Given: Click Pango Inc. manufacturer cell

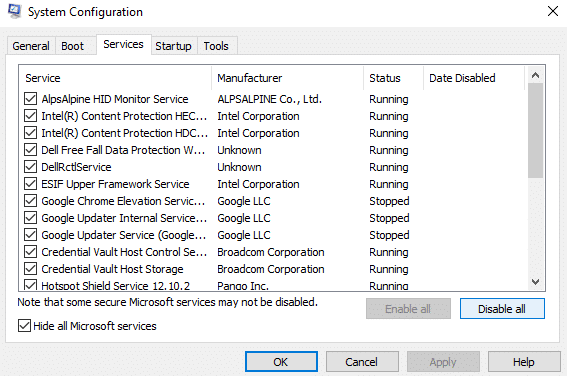Looking at the screenshot, I should 243,286.
